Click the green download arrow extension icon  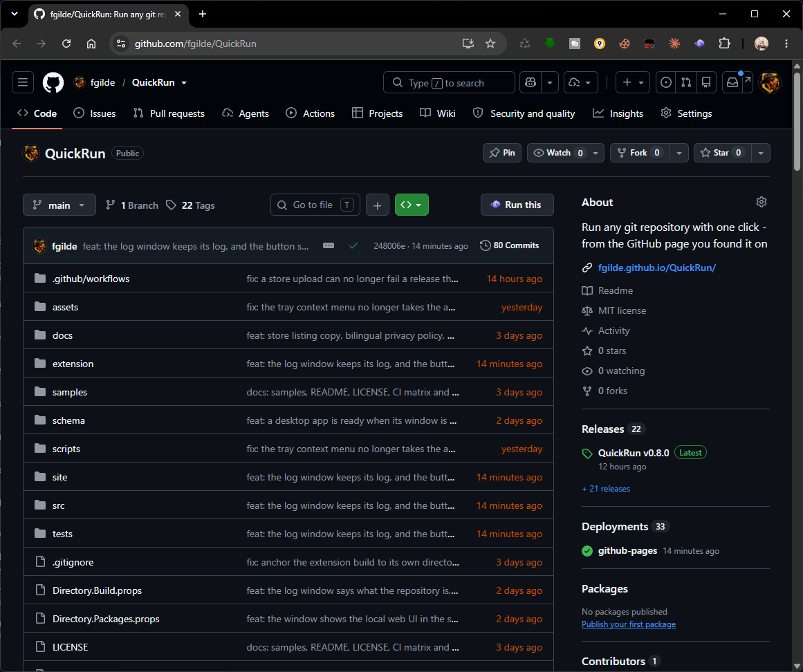pos(550,44)
